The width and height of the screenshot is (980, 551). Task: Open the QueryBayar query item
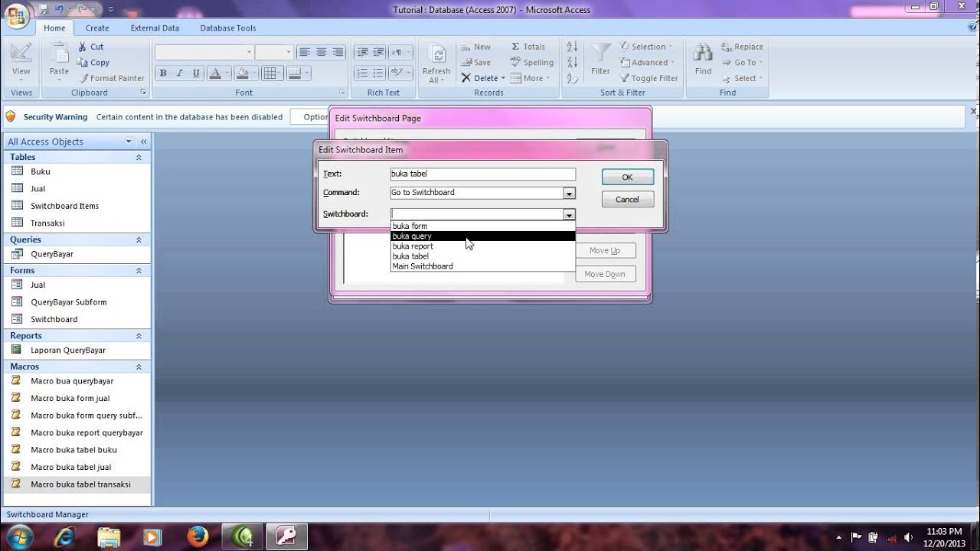[52, 253]
